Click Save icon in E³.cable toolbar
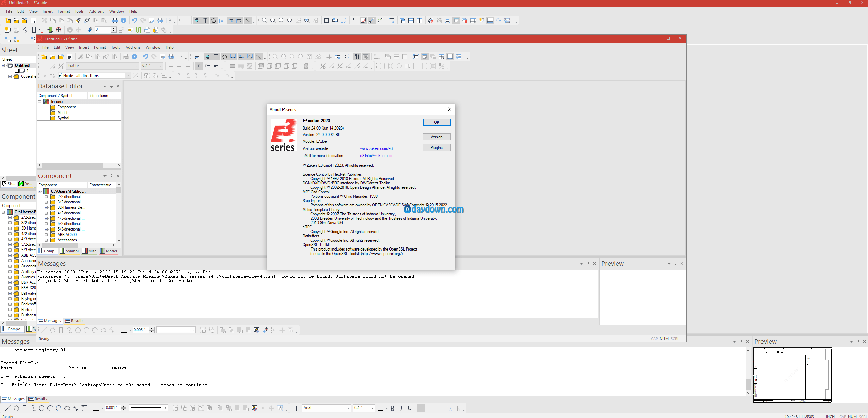The width and height of the screenshot is (868, 418). (x=33, y=21)
